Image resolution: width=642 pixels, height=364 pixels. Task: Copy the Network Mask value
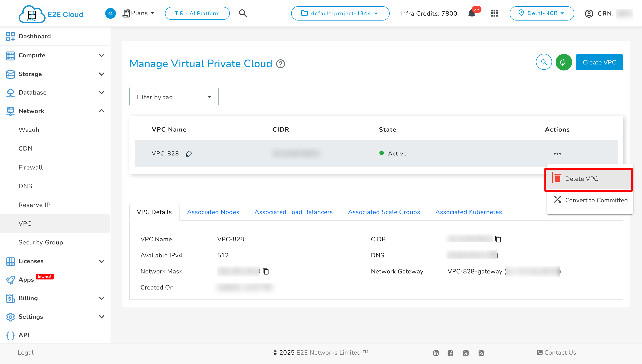click(x=266, y=271)
